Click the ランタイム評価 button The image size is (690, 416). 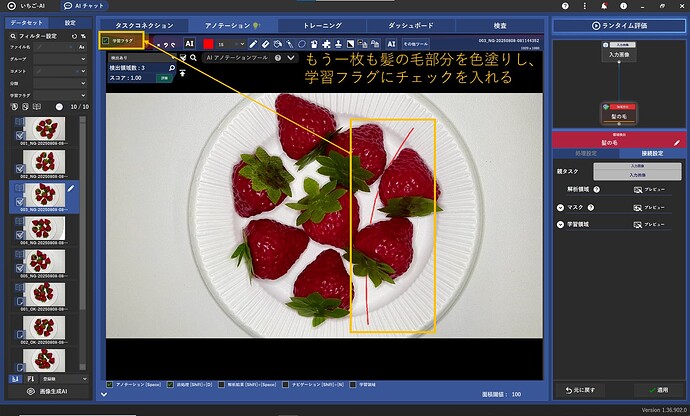click(619, 26)
